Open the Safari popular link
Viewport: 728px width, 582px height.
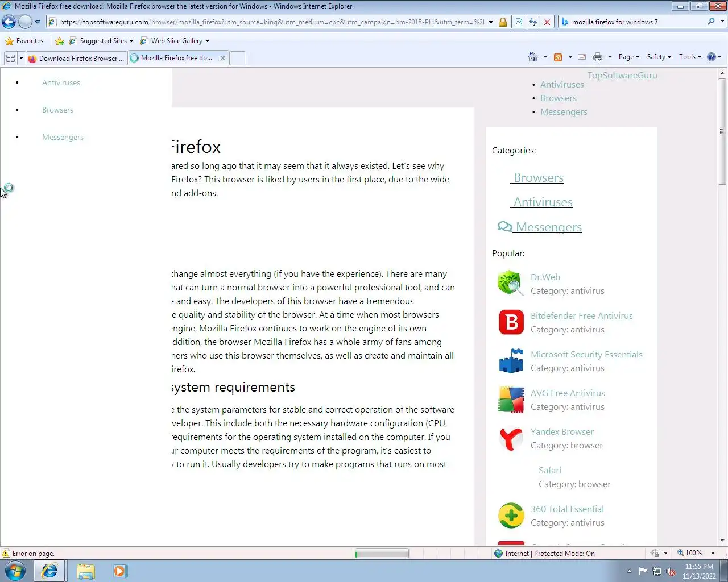[x=549, y=470]
